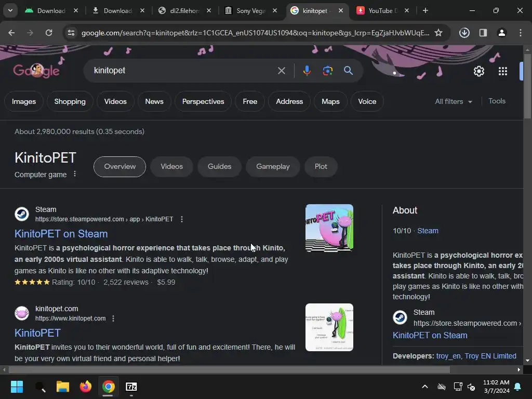Launch Firefox from the taskbar
532x399 pixels.
[86, 387]
